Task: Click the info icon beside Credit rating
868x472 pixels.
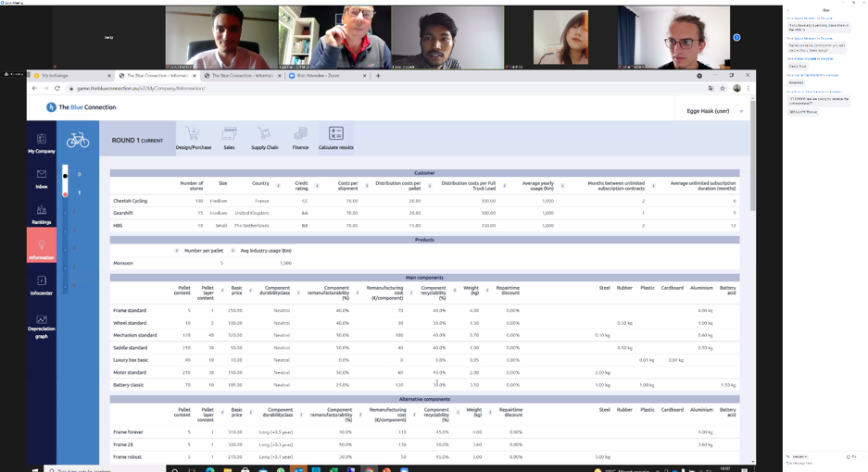Action: pyautogui.click(x=317, y=185)
